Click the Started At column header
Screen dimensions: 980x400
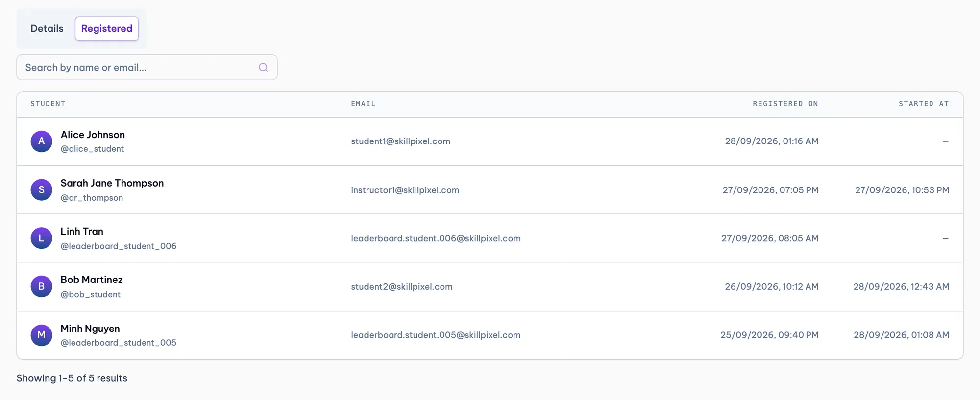coord(924,104)
